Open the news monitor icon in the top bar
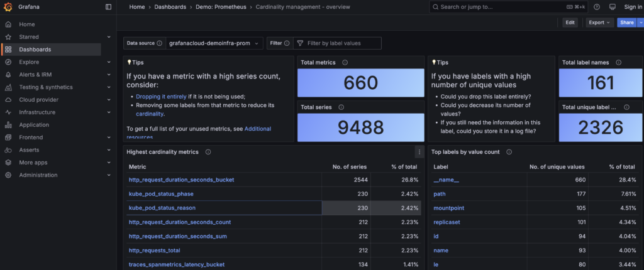 tap(611, 7)
